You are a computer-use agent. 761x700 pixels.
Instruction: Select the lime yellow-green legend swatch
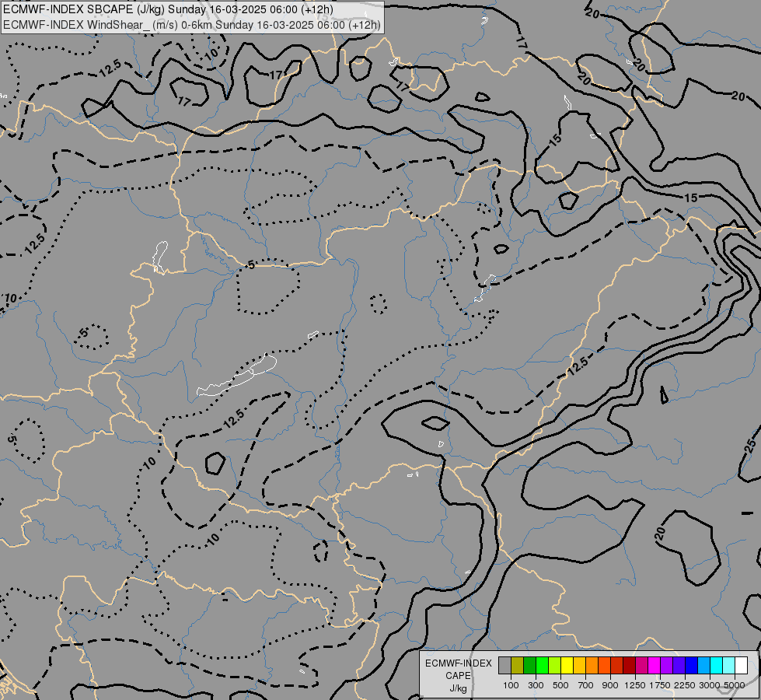[555, 666]
